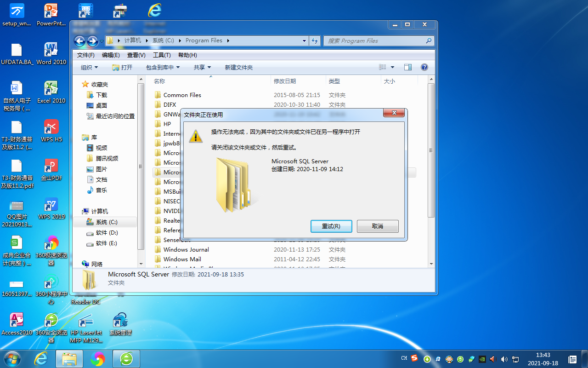Viewport: 588px width, 368px height.
Task: Open the view options dropdown arrow
Action: coord(392,67)
